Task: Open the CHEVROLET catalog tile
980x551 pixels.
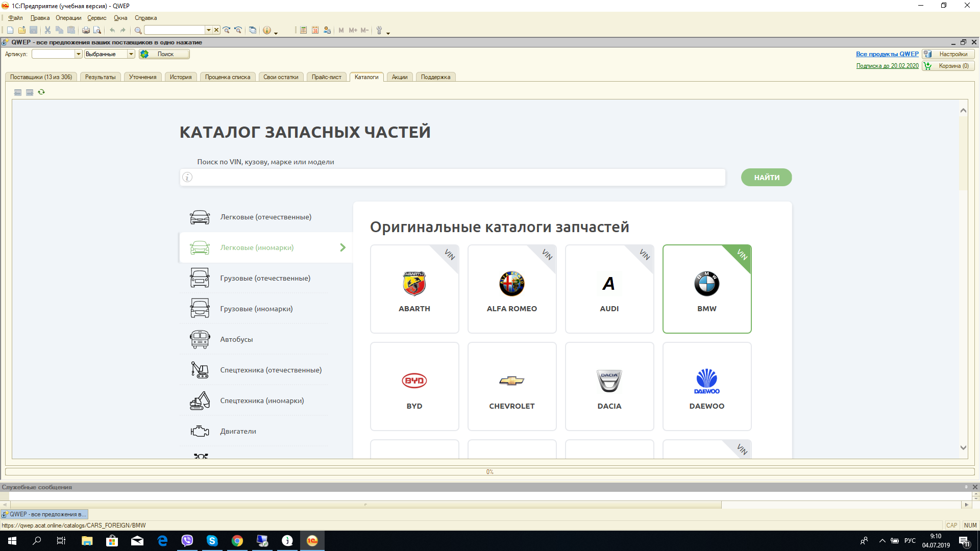Action: (x=512, y=386)
